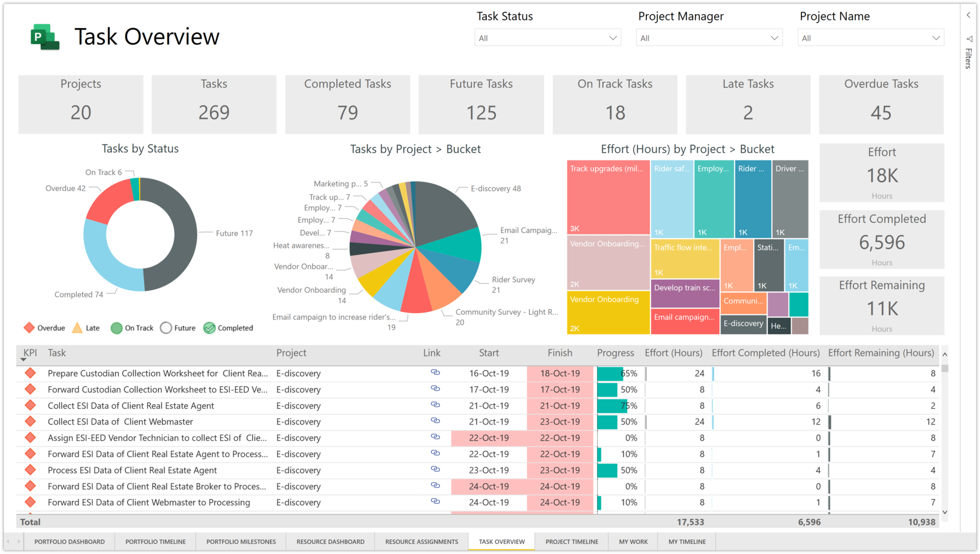Click link icon for Process ESI Data row

(435, 469)
